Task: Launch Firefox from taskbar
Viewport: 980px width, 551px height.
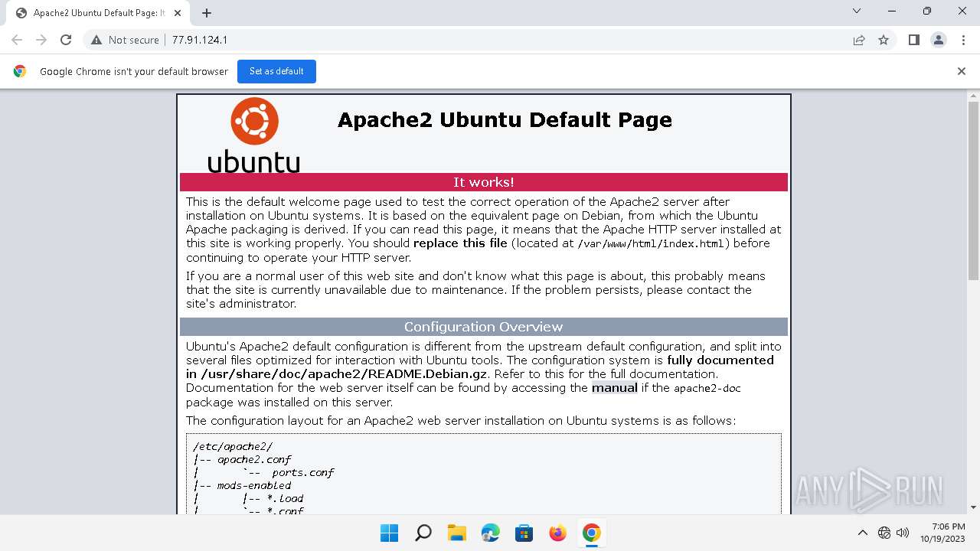Action: 558,533
